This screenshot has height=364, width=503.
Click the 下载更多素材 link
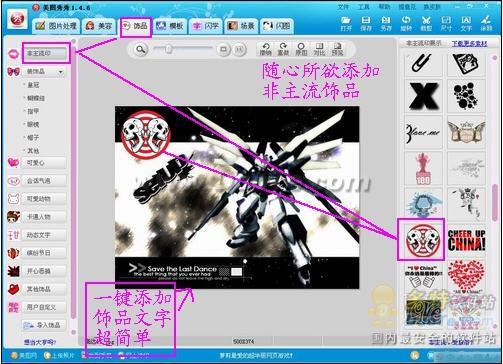469,43
